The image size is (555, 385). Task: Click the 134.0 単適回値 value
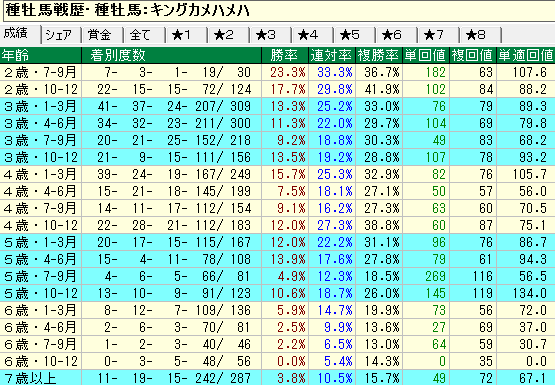(x=530, y=293)
